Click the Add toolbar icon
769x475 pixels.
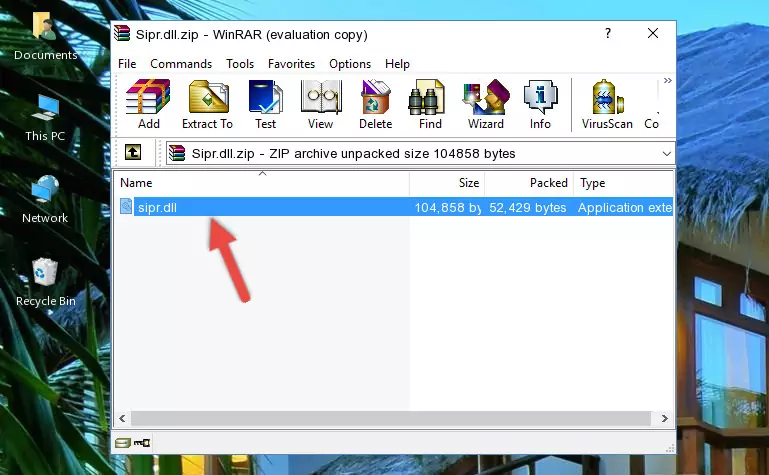coord(148,104)
